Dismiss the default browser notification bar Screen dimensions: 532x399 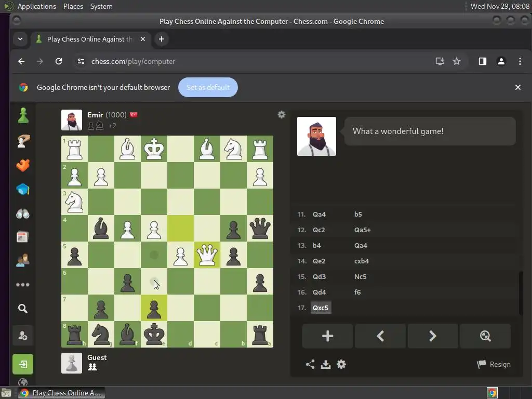pyautogui.click(x=518, y=87)
